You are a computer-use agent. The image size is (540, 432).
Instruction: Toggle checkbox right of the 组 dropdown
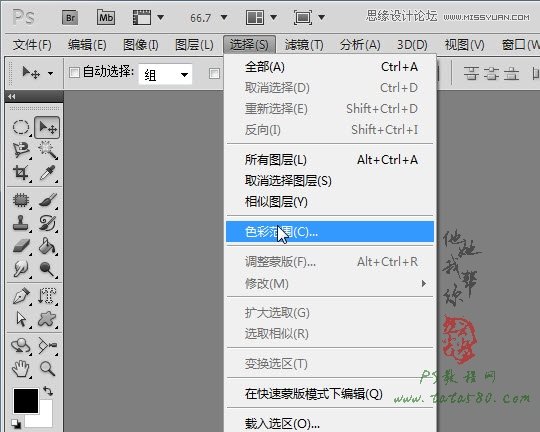pos(214,73)
